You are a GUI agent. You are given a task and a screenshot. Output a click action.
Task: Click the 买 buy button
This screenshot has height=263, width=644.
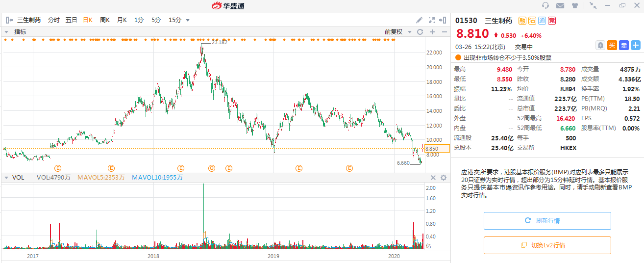click(612, 45)
